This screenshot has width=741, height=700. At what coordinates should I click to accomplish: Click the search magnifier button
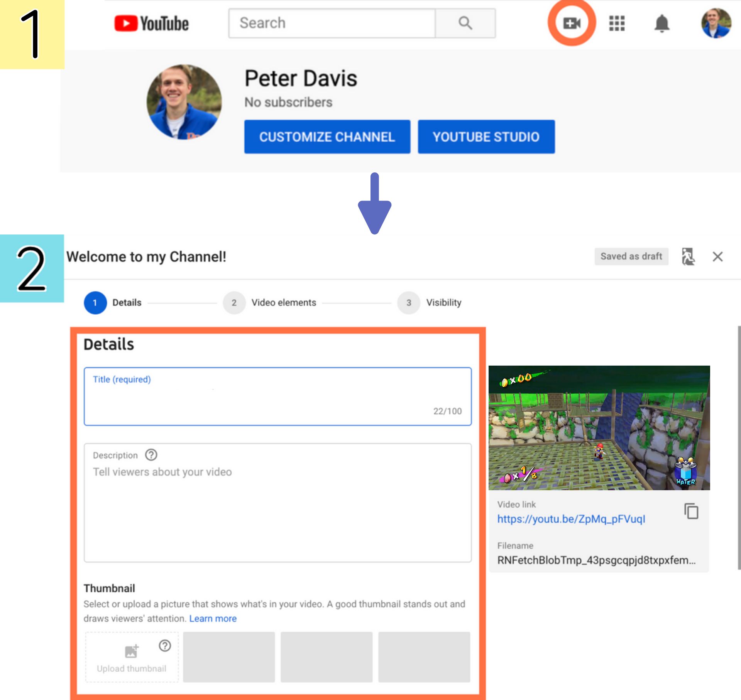465,23
